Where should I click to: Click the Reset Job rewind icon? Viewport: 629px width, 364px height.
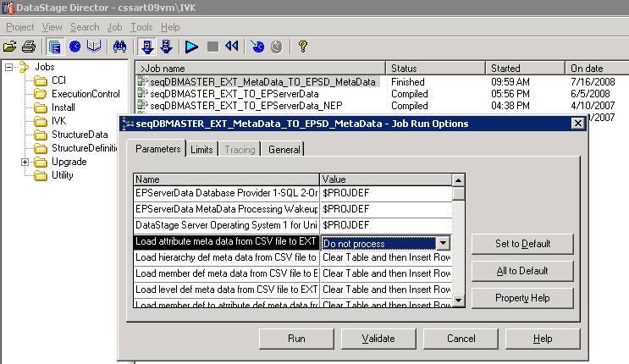click(x=232, y=47)
